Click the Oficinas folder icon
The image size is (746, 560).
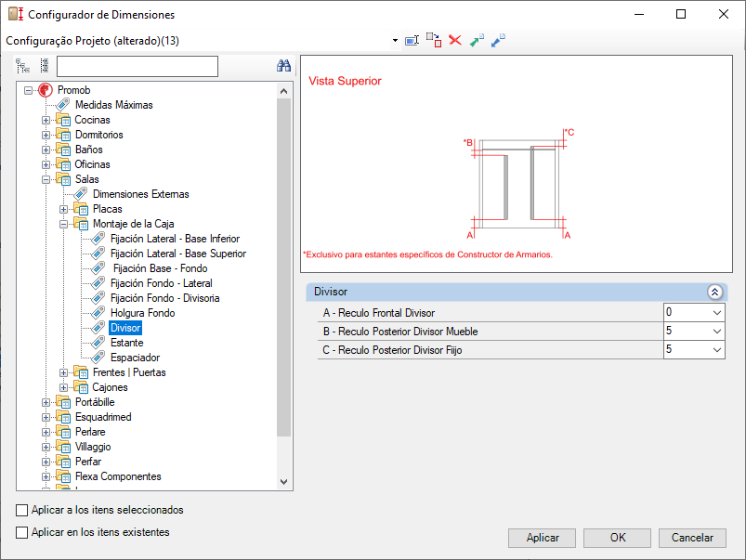tap(63, 164)
